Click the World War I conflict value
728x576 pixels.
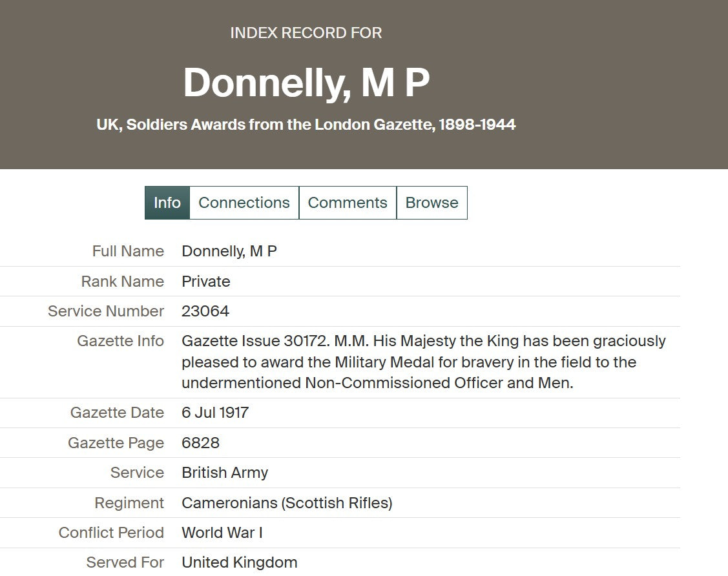point(222,533)
